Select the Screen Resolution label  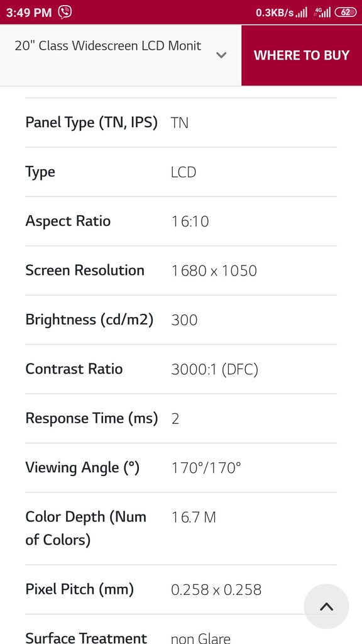click(x=85, y=270)
